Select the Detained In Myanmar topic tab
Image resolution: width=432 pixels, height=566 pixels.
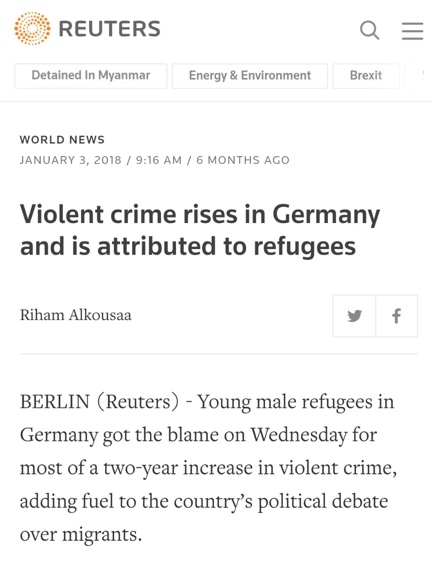91,75
